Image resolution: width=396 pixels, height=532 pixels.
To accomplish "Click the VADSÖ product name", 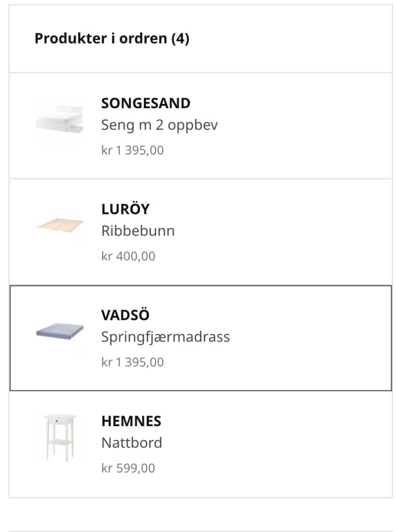I will coord(125,315).
